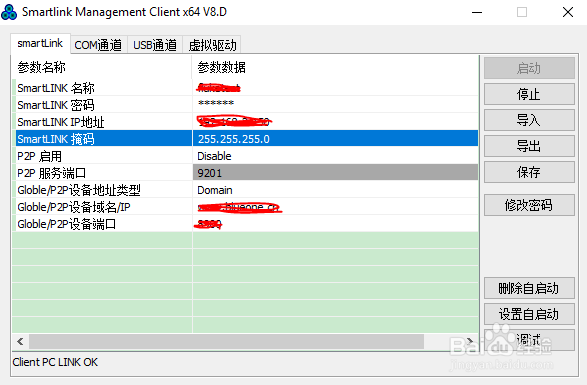The height and width of the screenshot is (385, 587).
Task: Click the Smartlink app icon in title bar
Action: [9, 12]
